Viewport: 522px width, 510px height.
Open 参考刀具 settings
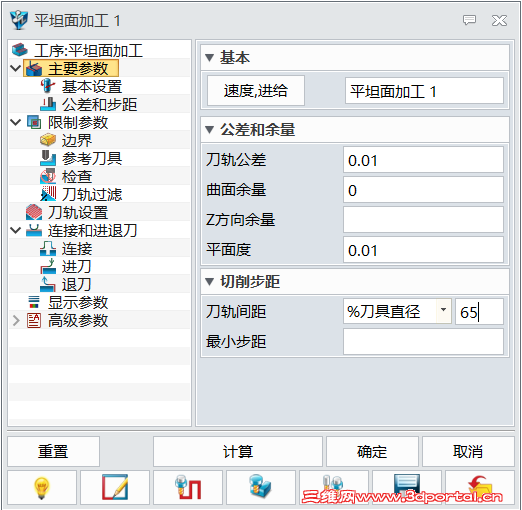click(92, 158)
